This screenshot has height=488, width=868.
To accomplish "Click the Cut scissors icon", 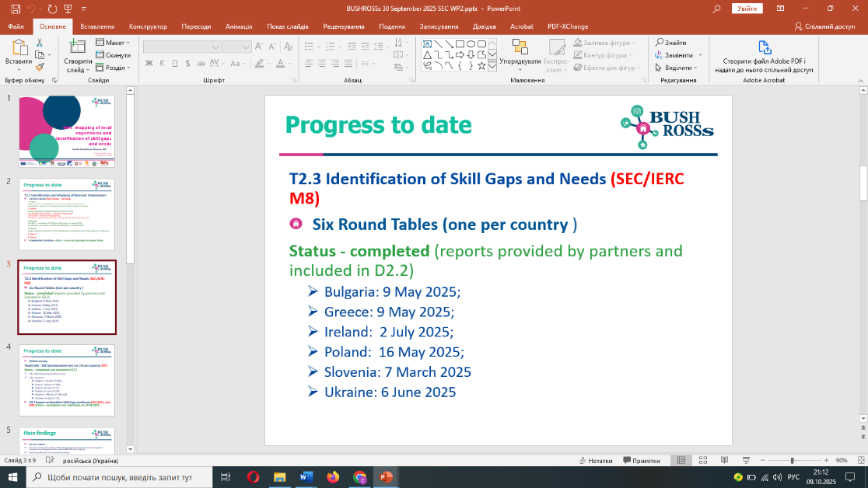I will pos(39,43).
